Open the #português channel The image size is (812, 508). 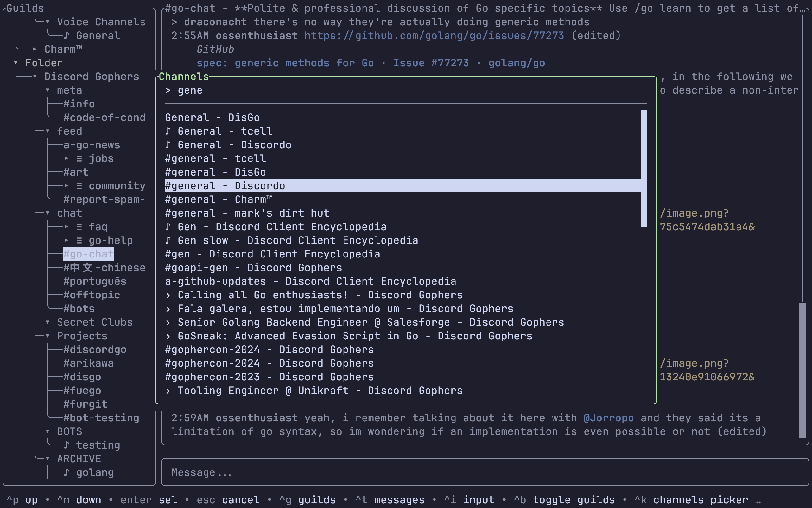click(x=95, y=282)
